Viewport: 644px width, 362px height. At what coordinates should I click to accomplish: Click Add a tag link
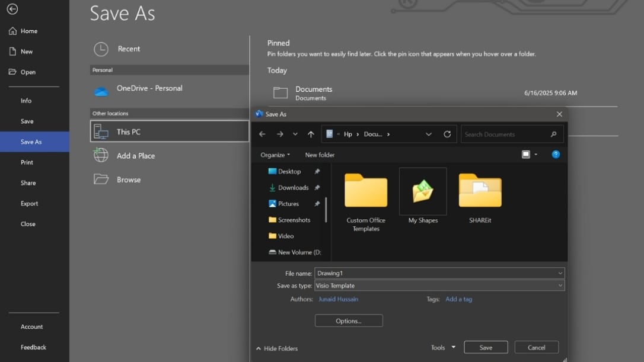[459, 299]
